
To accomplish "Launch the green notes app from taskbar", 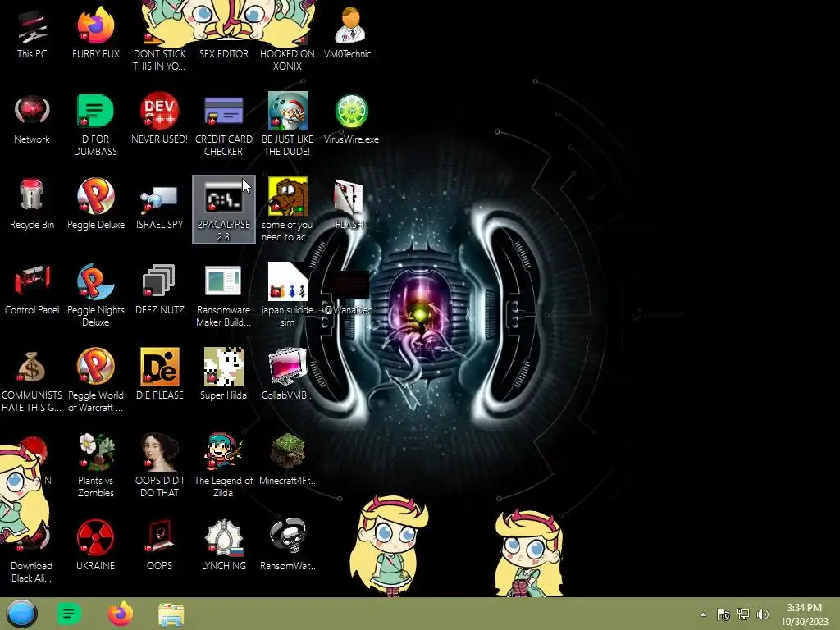I will pos(69,614).
